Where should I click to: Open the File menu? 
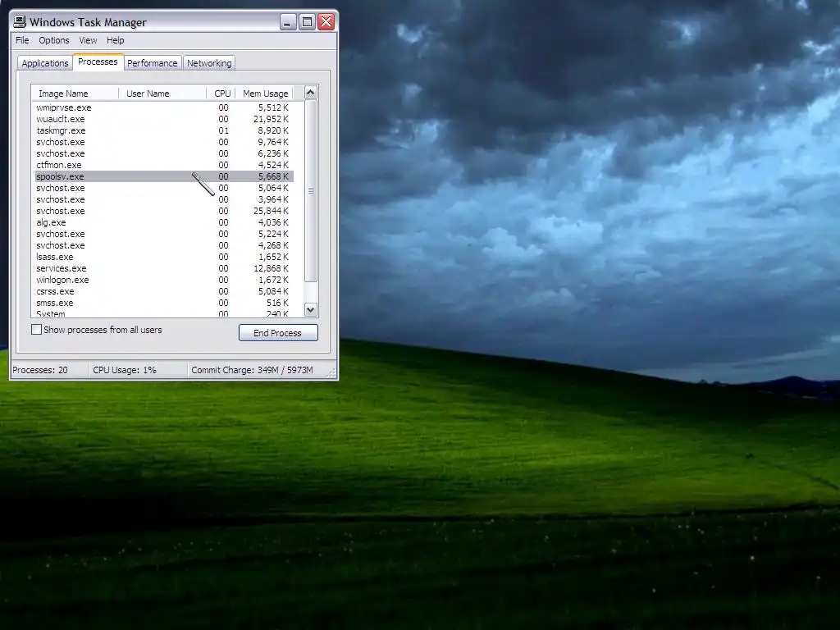coord(22,40)
